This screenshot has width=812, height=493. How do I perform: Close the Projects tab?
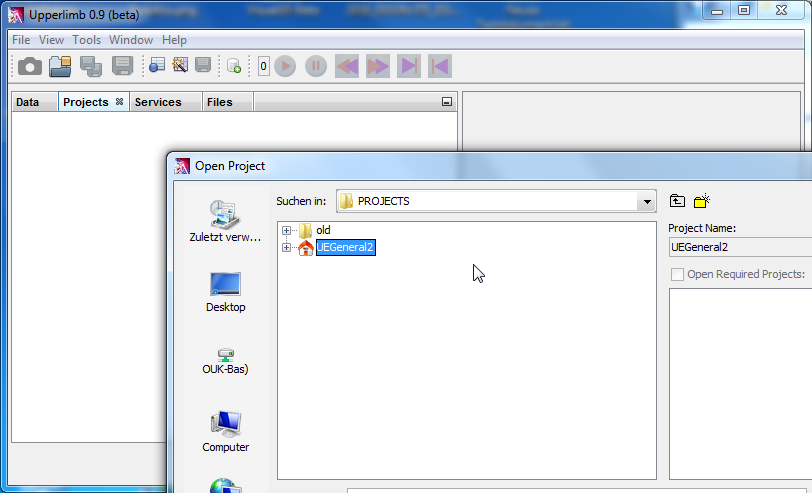click(x=119, y=102)
